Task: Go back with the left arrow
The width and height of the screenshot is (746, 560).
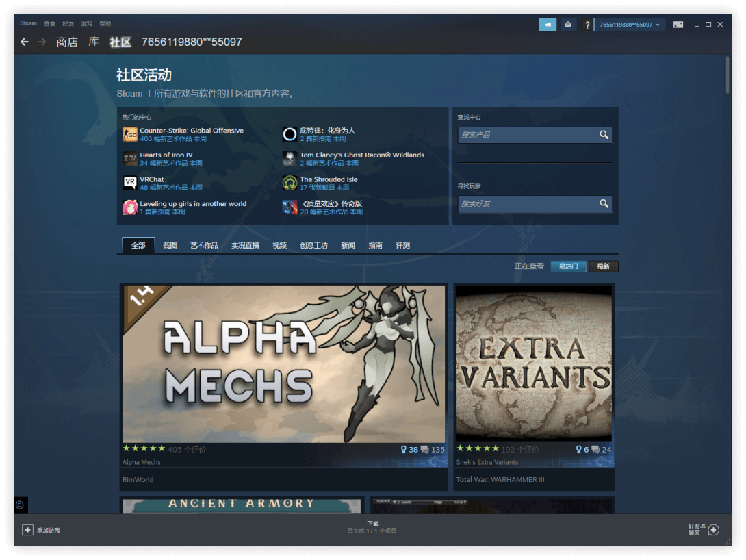Action: pyautogui.click(x=25, y=42)
